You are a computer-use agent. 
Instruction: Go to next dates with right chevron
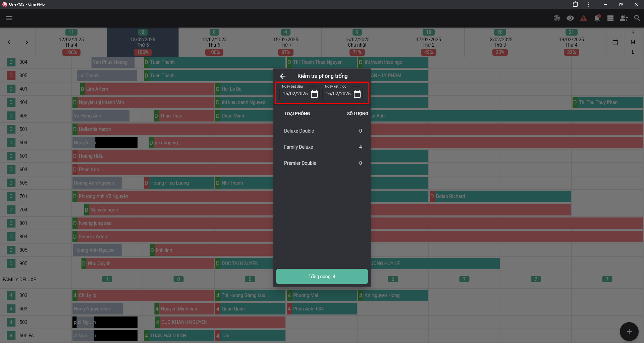coord(26,42)
